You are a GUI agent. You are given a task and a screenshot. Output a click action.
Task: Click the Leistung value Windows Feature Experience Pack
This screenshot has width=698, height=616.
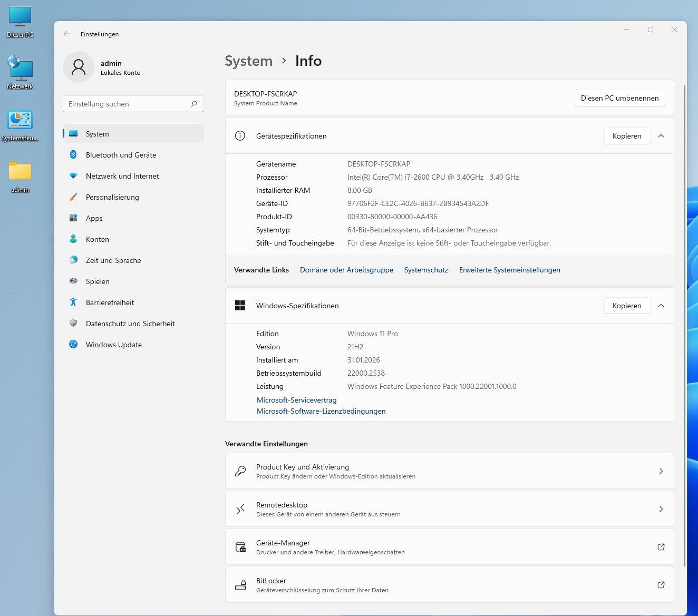432,386
